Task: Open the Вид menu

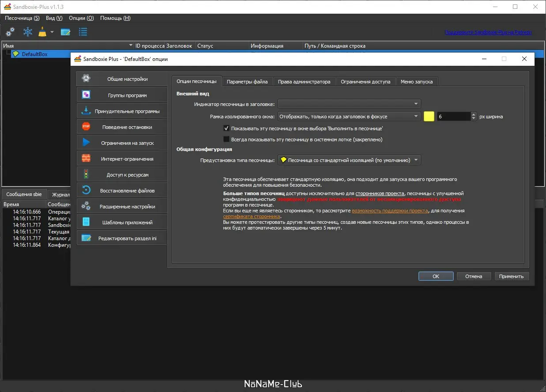Action: click(54, 18)
